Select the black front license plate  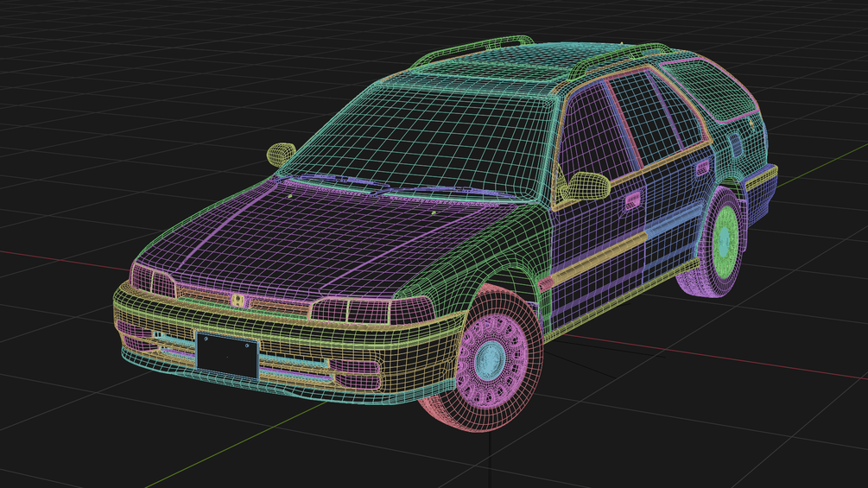click(x=227, y=355)
